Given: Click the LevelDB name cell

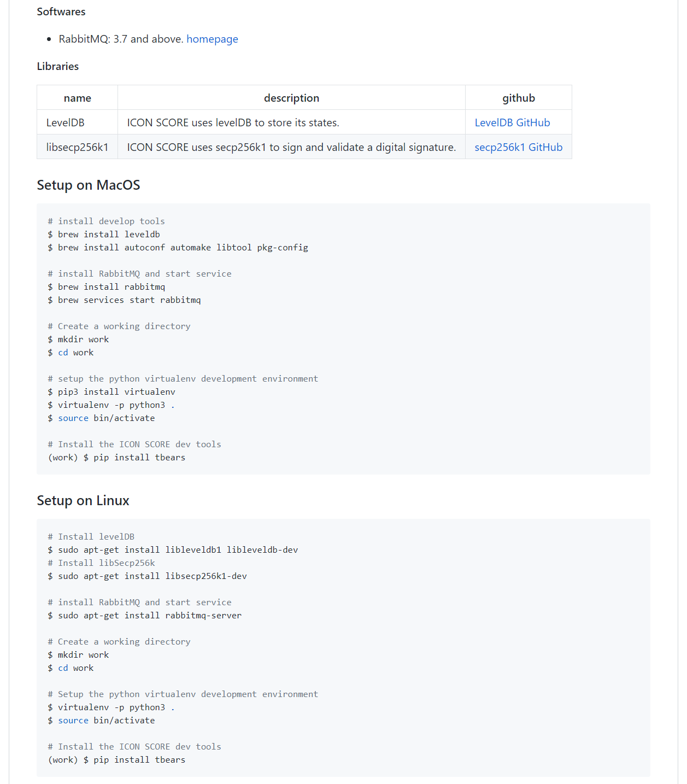Looking at the screenshot, I should 77,122.
